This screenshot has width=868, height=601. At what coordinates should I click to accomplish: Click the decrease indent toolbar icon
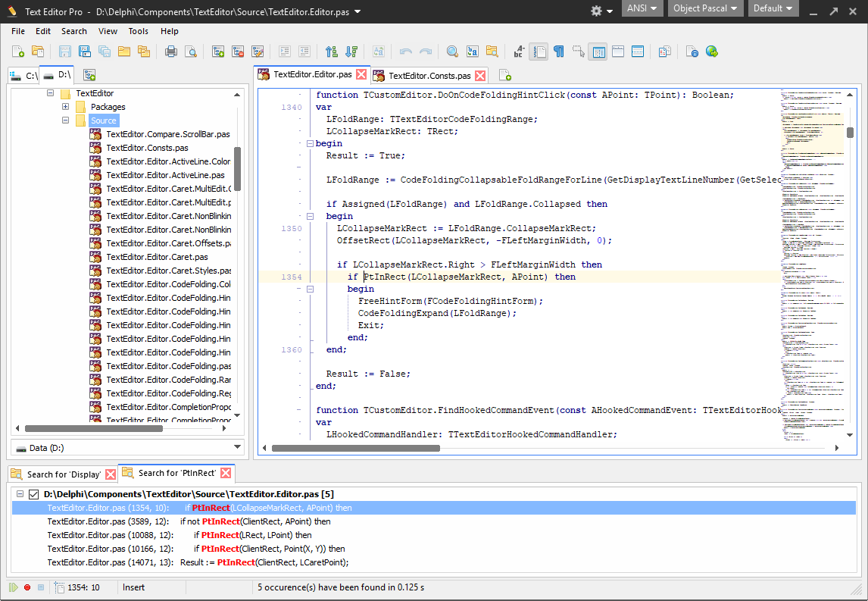[x=304, y=52]
